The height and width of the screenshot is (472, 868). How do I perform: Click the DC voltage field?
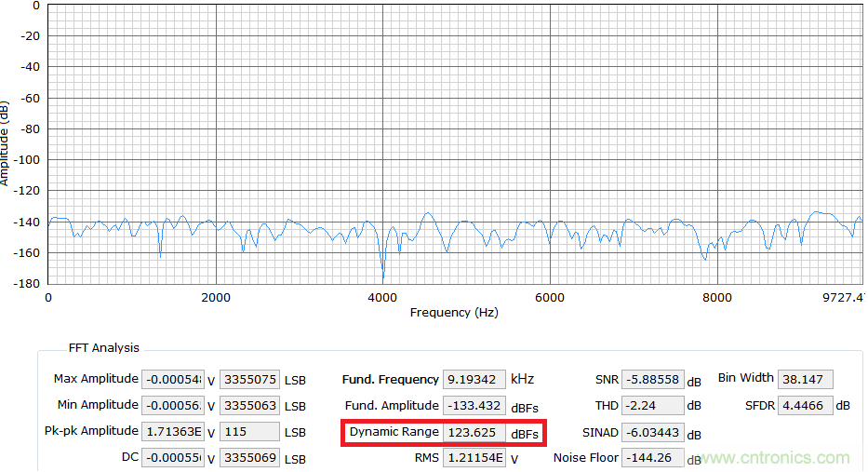pos(172,458)
